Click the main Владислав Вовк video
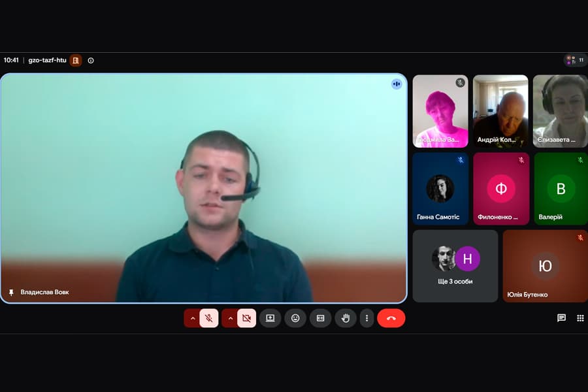 [x=204, y=188]
